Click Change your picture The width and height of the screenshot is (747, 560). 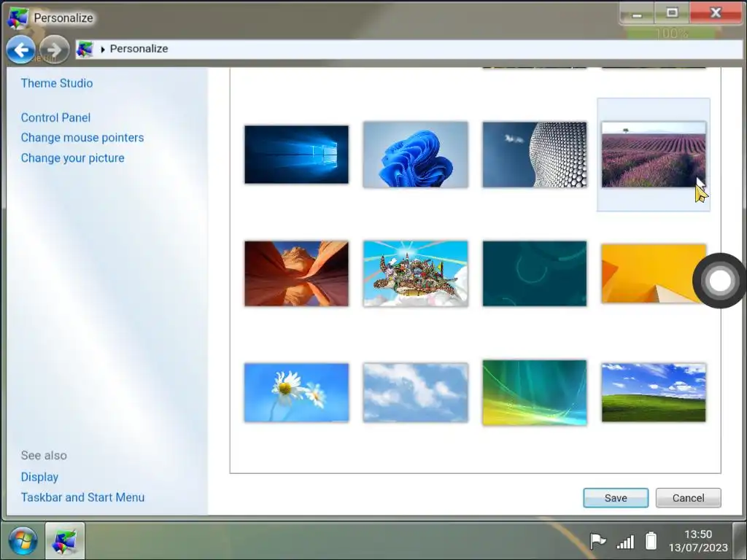[72, 158]
